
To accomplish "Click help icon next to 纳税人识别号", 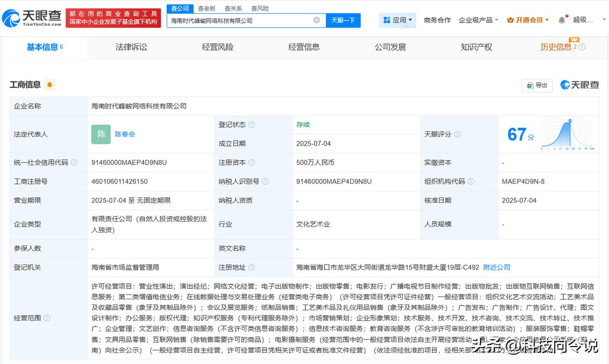I will (x=265, y=181).
